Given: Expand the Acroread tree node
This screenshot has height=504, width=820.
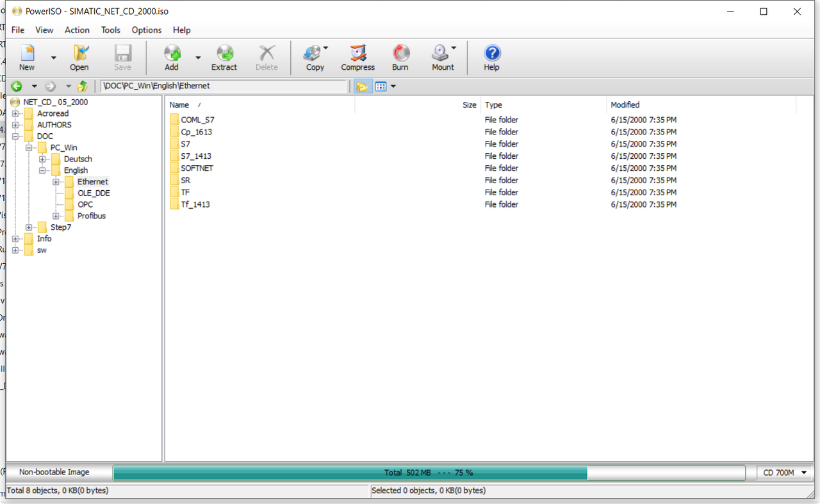Looking at the screenshot, I should click(15, 113).
